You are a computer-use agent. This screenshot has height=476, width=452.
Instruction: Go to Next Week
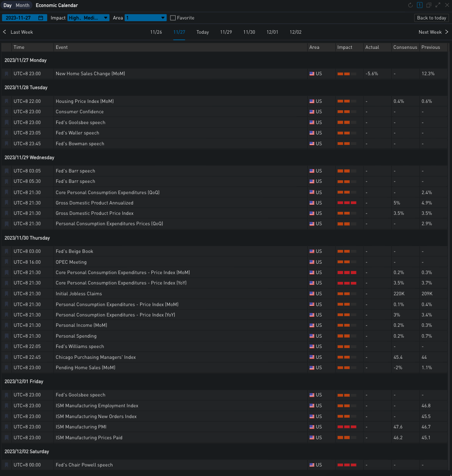(x=433, y=32)
